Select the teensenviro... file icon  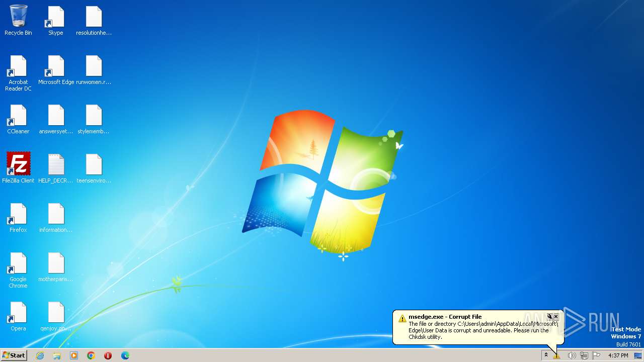[x=94, y=168]
